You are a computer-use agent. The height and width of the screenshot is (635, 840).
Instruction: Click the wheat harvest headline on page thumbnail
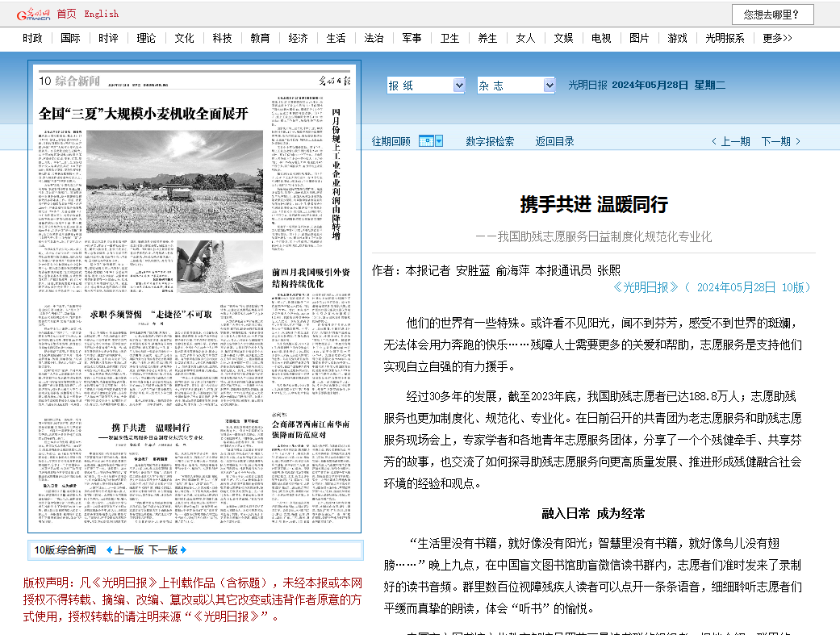[144, 114]
